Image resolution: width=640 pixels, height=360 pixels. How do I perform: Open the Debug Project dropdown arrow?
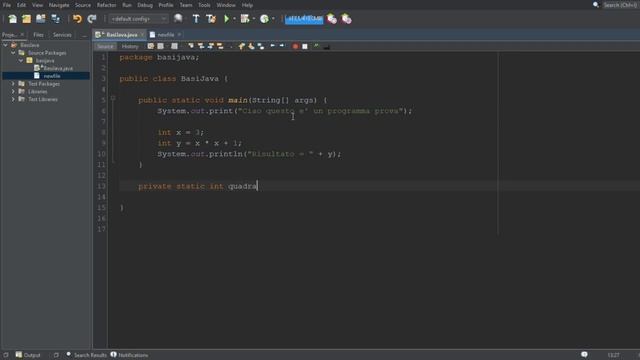click(253, 19)
